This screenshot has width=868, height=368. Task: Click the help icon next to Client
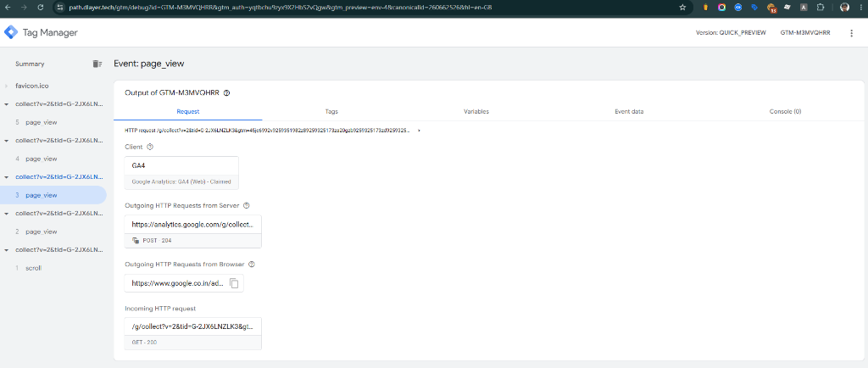click(x=150, y=147)
